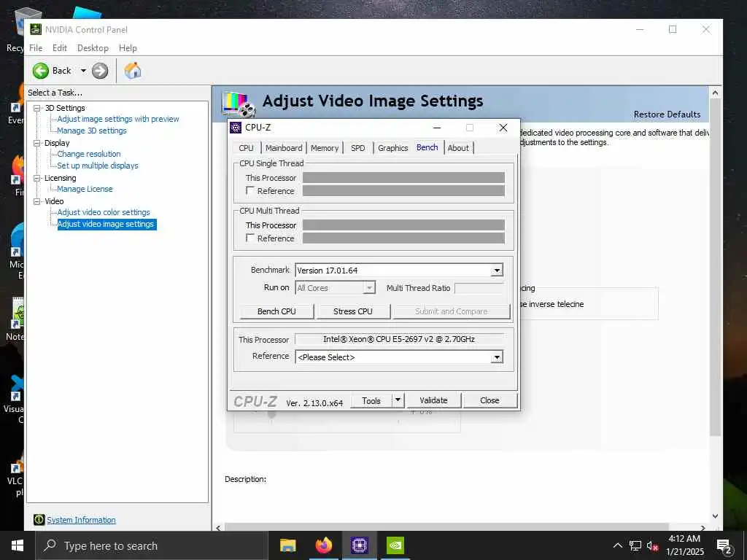Screen dimensions: 747x560
Task: Show hidden tray icons chevron
Action: [x=617, y=545]
